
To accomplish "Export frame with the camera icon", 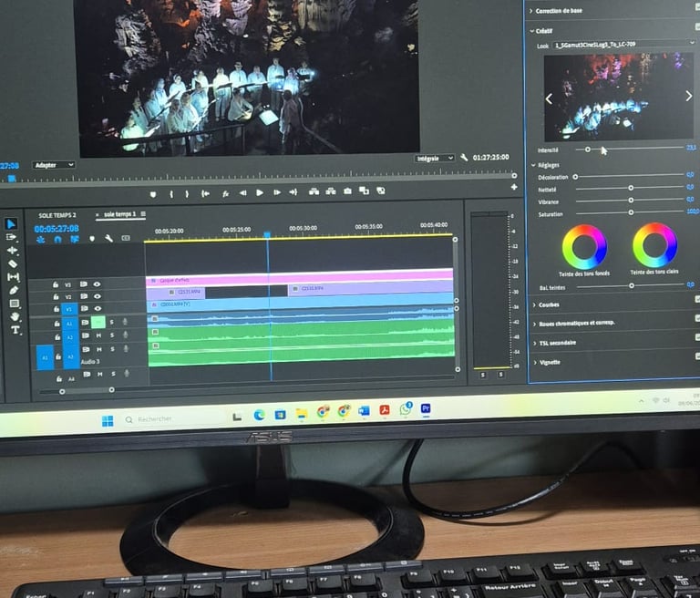I will [x=347, y=191].
